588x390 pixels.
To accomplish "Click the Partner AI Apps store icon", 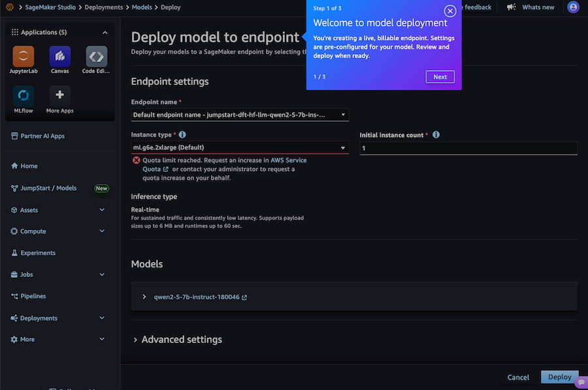I will point(14,136).
